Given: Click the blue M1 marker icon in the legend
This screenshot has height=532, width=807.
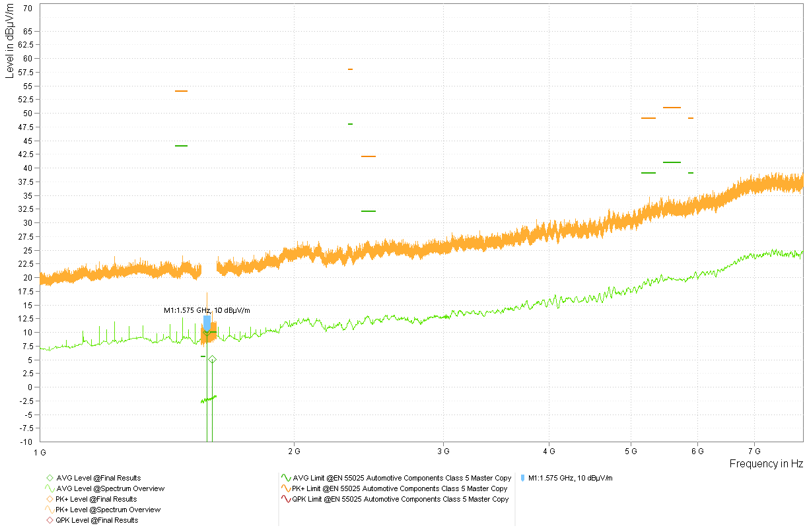Looking at the screenshot, I should [522, 478].
